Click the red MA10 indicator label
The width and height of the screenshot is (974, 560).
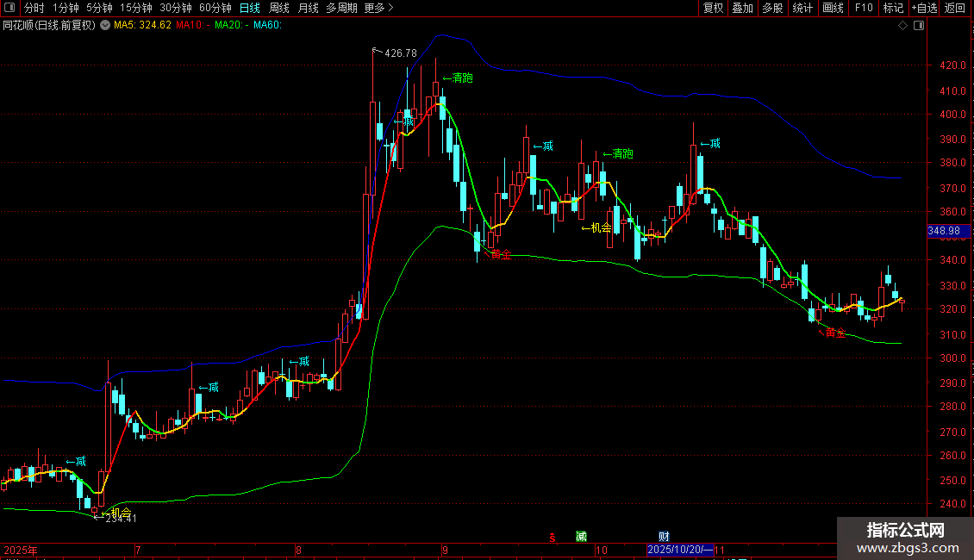[192, 26]
